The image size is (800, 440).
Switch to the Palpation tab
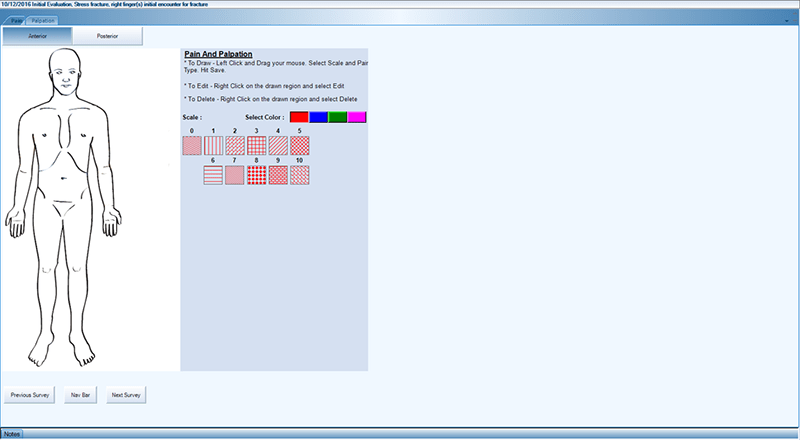[x=43, y=21]
